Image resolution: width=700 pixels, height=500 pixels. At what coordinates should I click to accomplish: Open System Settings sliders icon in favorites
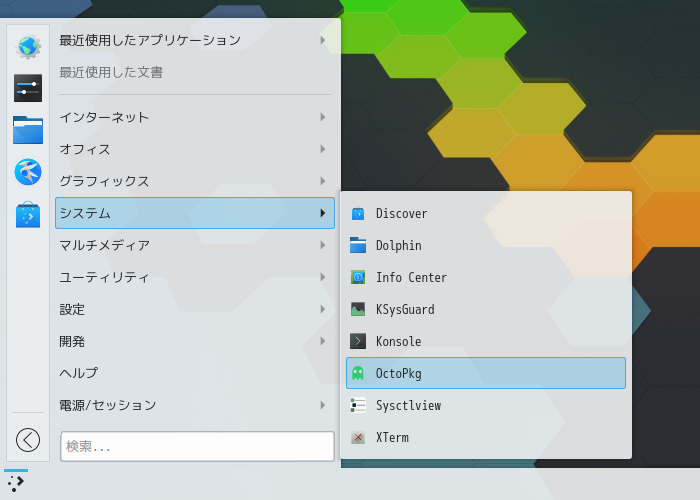click(28, 88)
